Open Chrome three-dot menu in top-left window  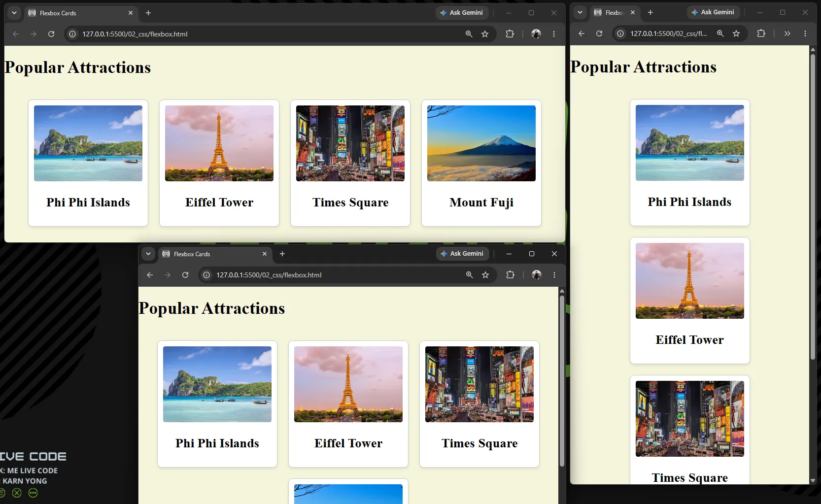coord(554,34)
